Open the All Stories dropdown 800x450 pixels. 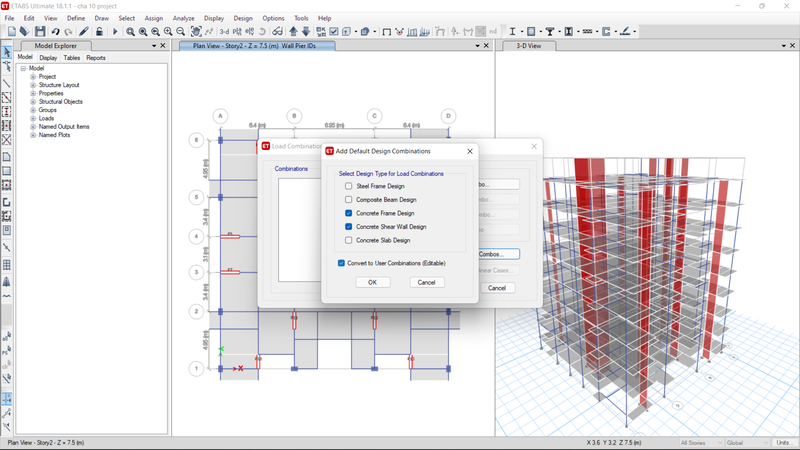701,443
